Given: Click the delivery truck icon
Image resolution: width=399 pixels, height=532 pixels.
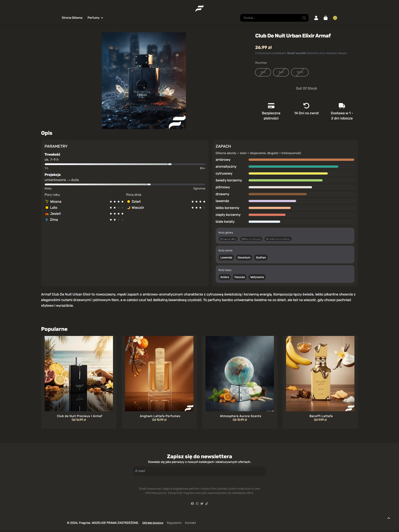Looking at the screenshot, I should [342, 106].
